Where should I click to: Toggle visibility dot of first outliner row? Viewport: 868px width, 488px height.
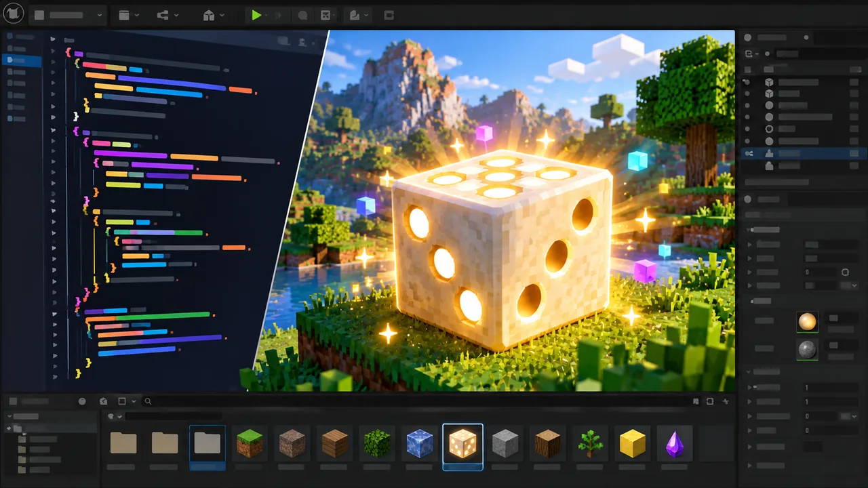point(747,82)
